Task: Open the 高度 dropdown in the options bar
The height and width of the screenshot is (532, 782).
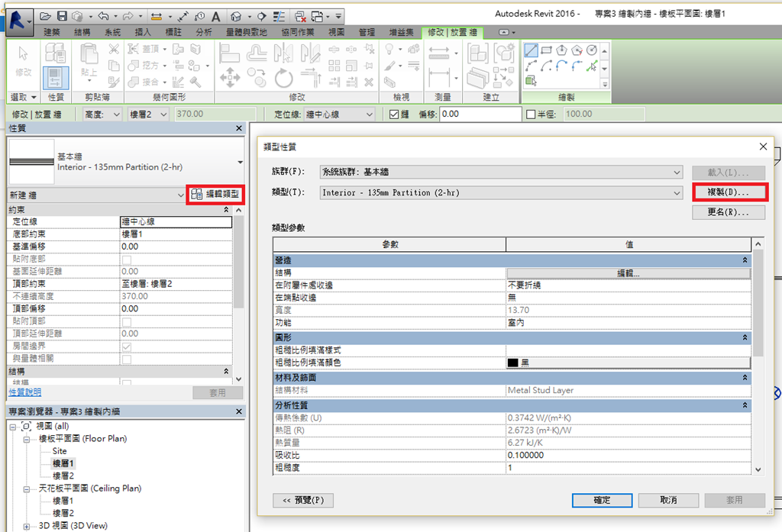Action: [x=102, y=114]
